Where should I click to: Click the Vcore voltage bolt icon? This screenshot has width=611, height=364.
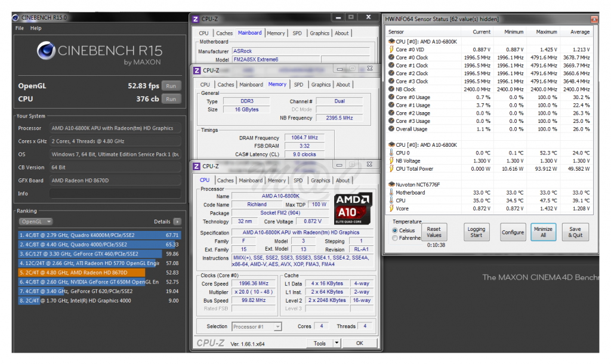(x=391, y=209)
